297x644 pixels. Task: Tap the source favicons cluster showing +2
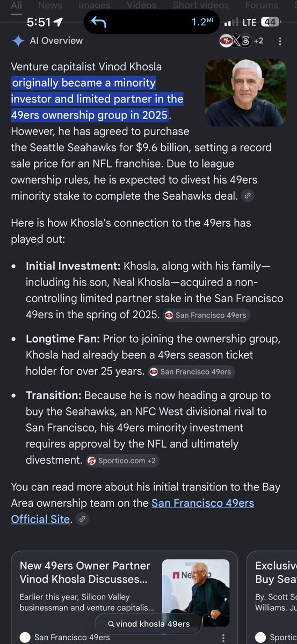pos(241,41)
